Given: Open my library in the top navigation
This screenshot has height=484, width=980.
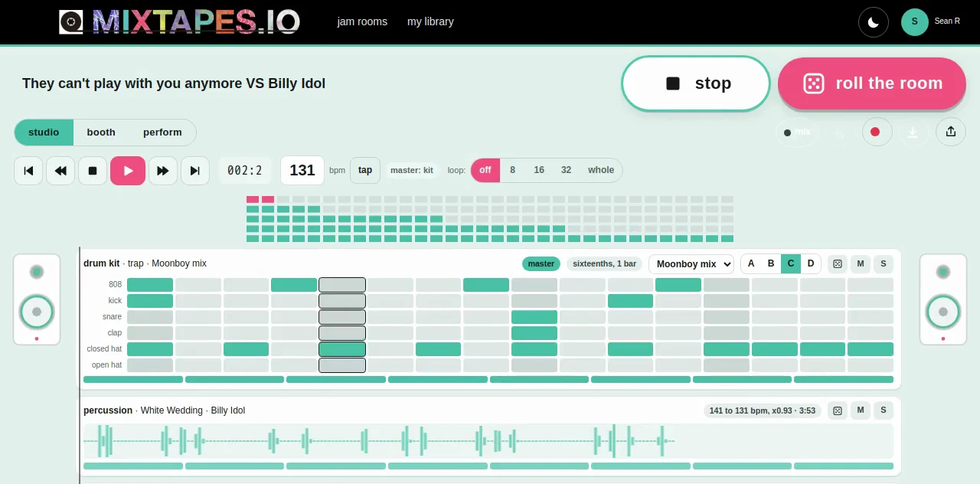Looking at the screenshot, I should (430, 21).
